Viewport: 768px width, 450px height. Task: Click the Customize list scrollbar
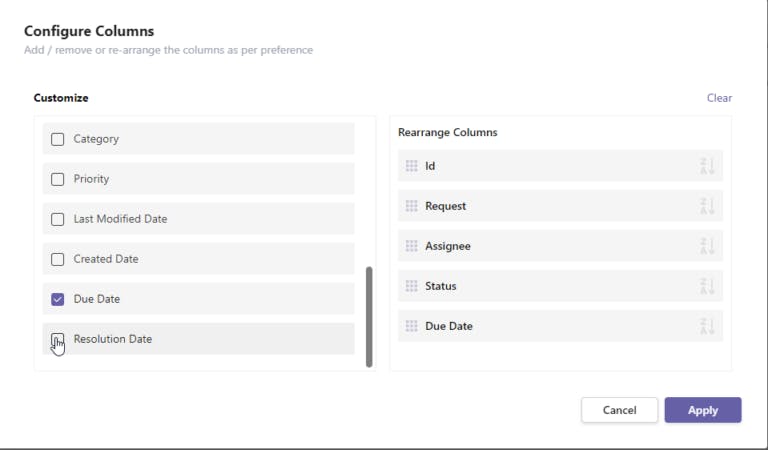369,316
